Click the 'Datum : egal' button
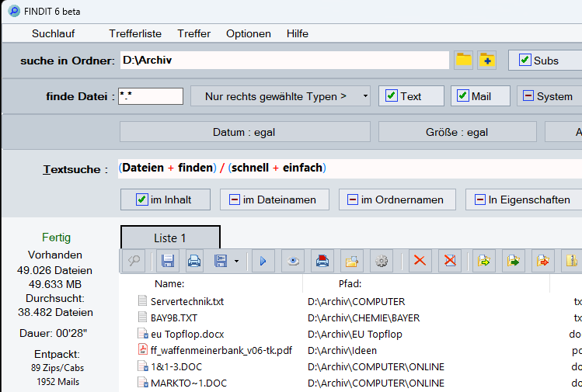Image resolution: width=582 pixels, height=392 pixels. point(244,132)
